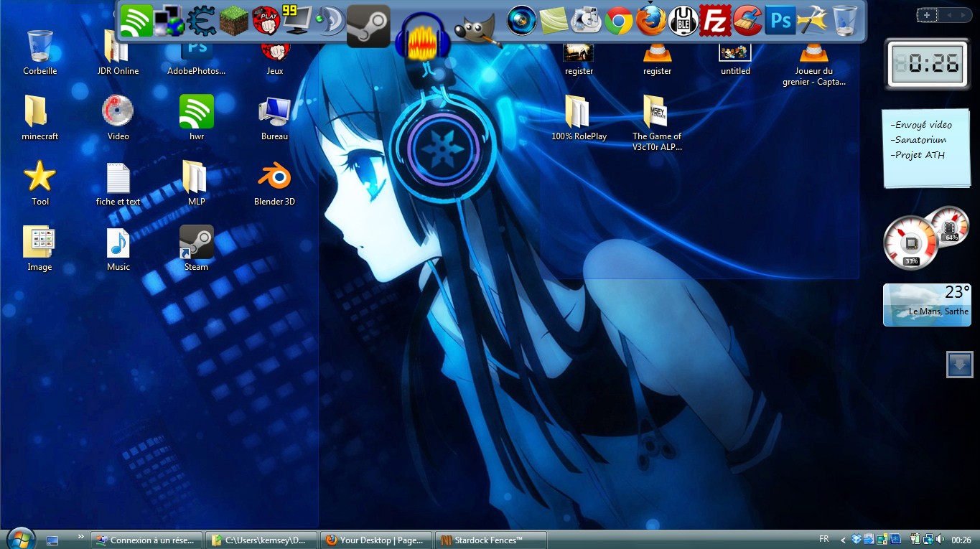The image size is (980, 549).
Task: Open Photoshop Ps icon in dock
Action: click(x=780, y=21)
